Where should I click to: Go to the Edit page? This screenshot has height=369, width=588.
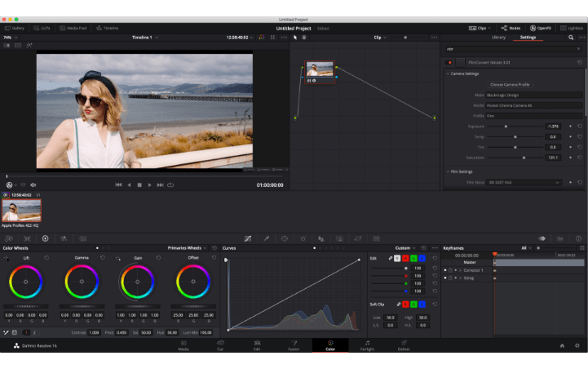coord(257,345)
